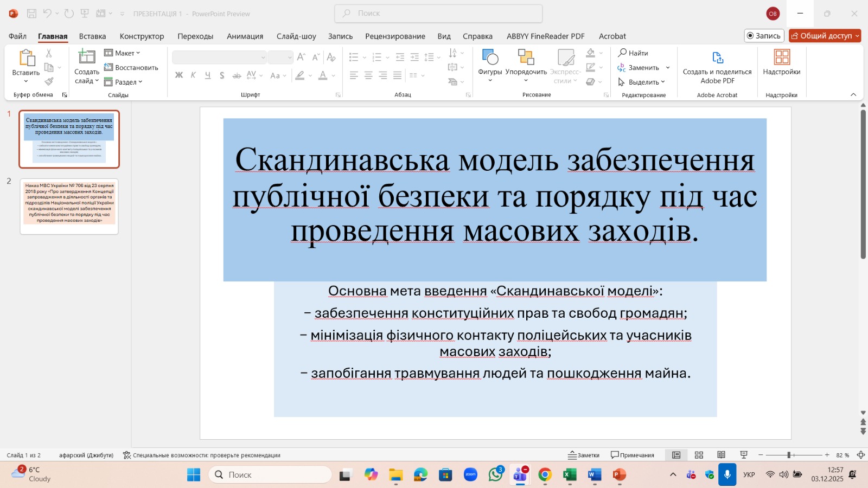Click the Вставить paste icon
The image size is (868, 488).
click(26, 58)
